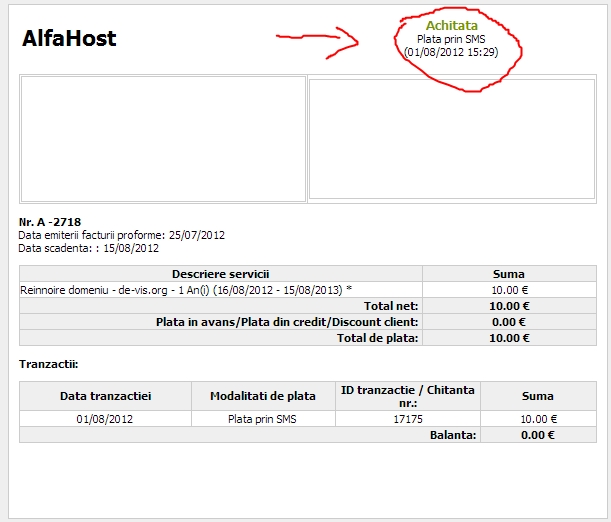Click the Suma header in the services table
This screenshot has height=522, width=611.
tap(509, 274)
